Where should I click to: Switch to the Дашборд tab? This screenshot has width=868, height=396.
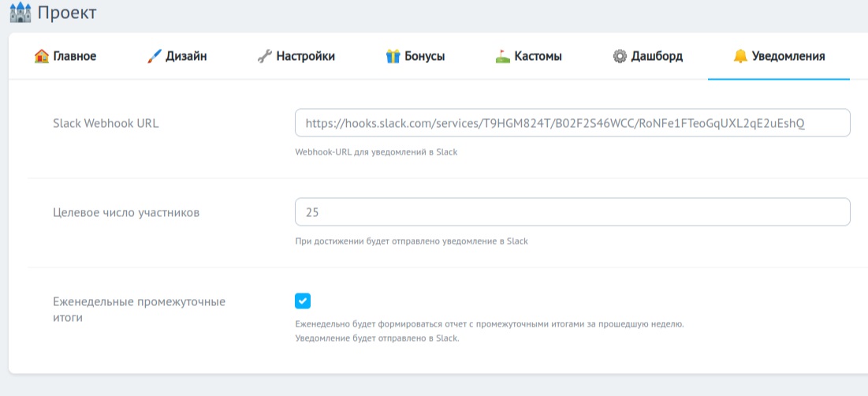[648, 56]
